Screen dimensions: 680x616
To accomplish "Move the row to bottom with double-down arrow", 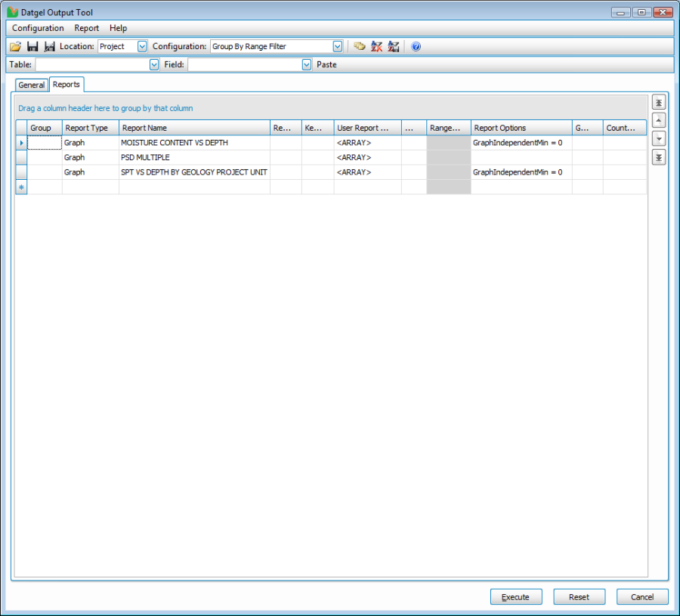I will [x=659, y=157].
